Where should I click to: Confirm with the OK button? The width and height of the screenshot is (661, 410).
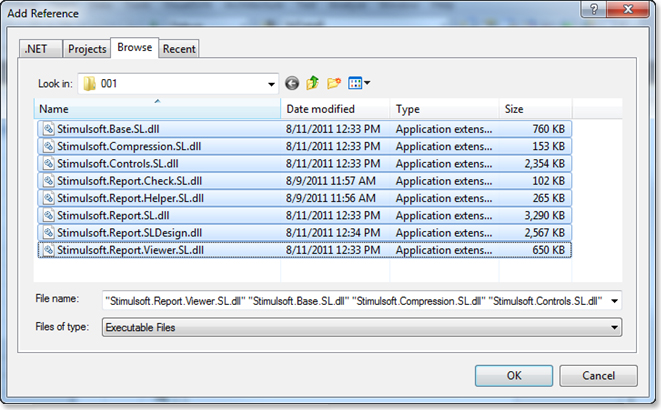coord(514,375)
